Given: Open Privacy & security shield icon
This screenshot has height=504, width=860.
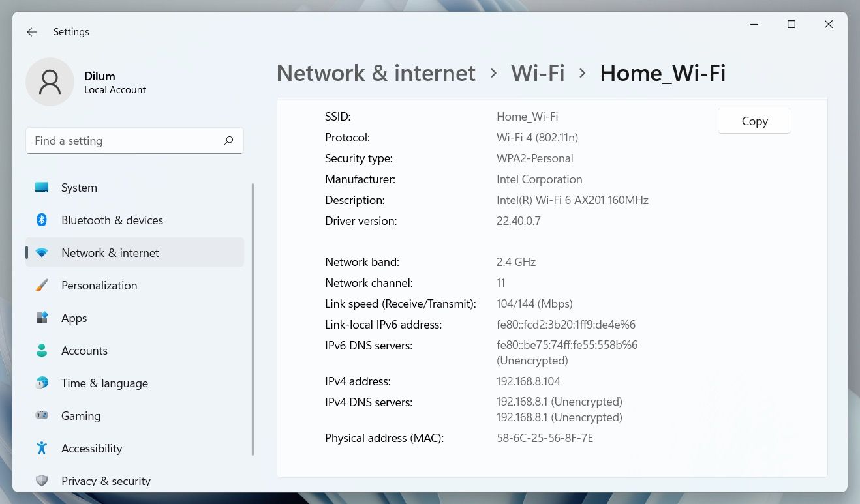Looking at the screenshot, I should click(x=42, y=481).
